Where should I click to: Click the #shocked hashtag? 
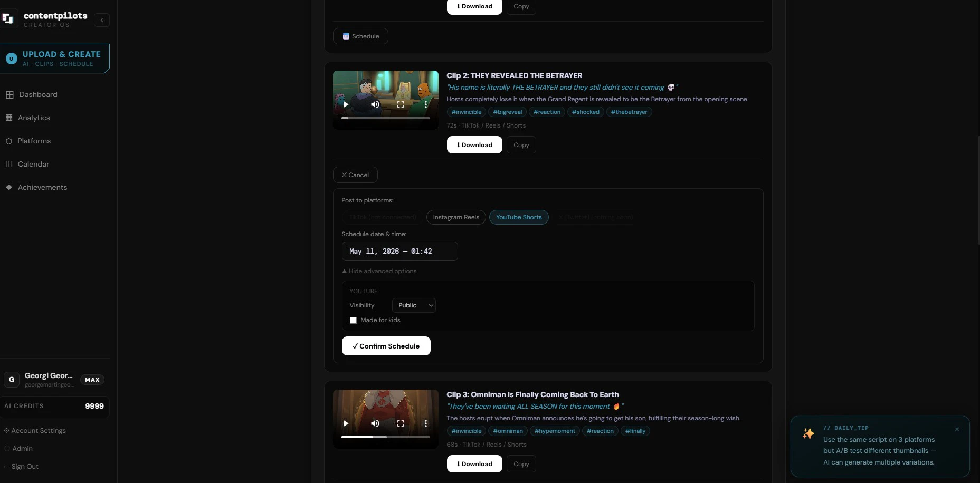[x=586, y=112]
